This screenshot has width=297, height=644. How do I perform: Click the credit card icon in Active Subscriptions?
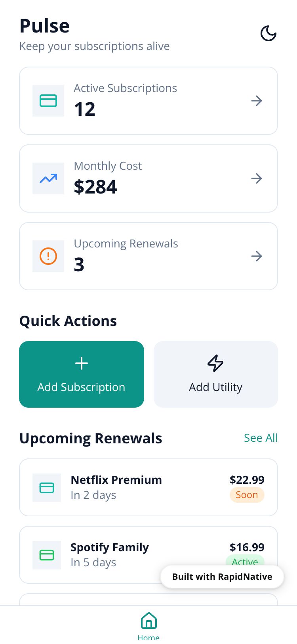point(48,101)
